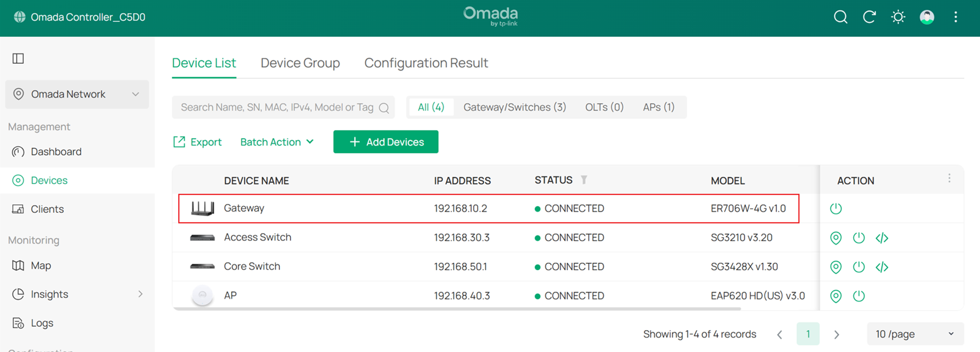Select the Device List tab
This screenshot has width=980, height=352.
pos(204,63)
